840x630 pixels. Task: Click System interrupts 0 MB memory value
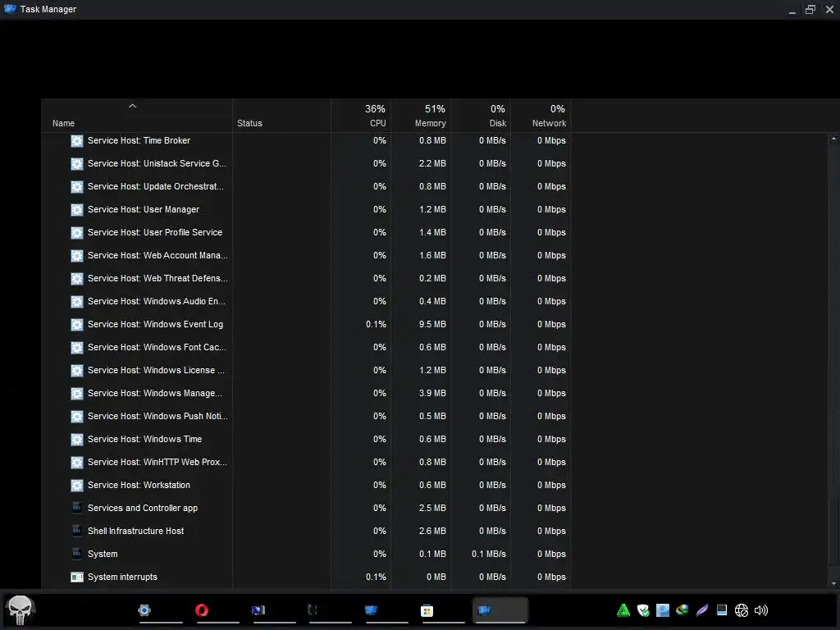(436, 577)
